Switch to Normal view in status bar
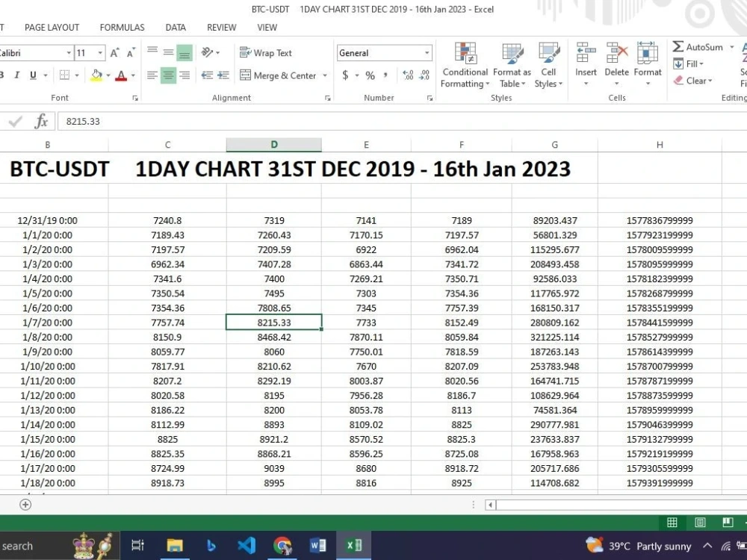The height and width of the screenshot is (560, 747). click(672, 523)
